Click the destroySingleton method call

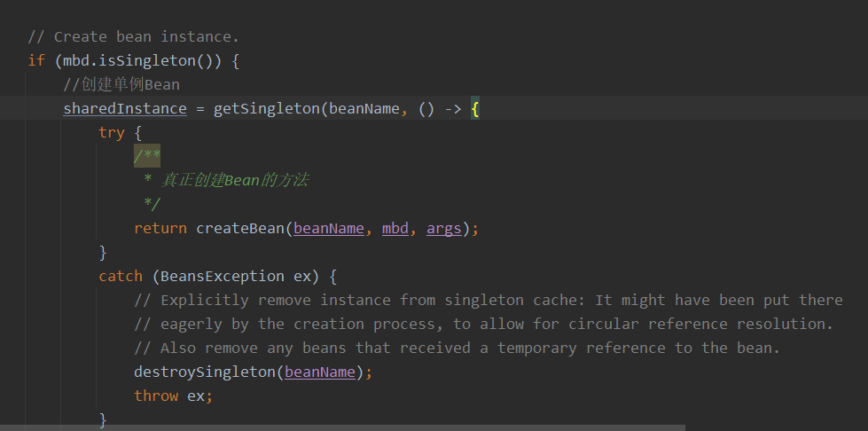coord(205,372)
